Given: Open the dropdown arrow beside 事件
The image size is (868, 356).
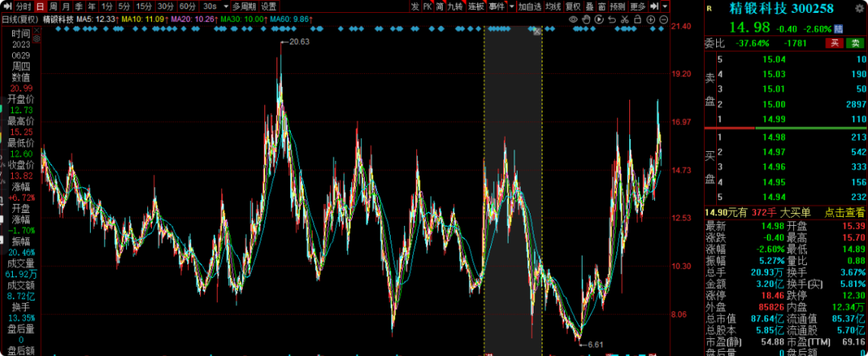Looking at the screenshot, I should click(x=511, y=6).
